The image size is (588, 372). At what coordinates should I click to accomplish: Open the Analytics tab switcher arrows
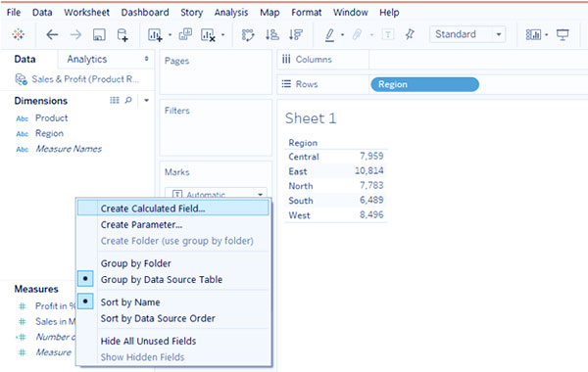pos(146,59)
